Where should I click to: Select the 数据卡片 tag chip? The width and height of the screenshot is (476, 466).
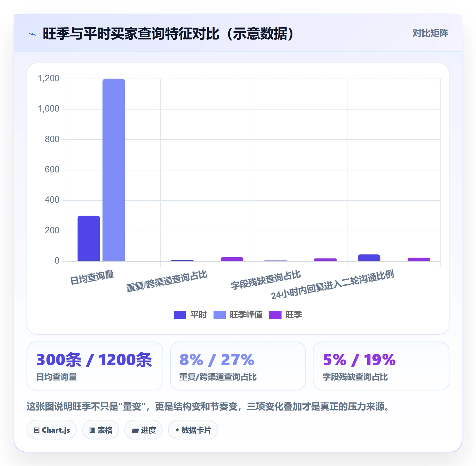(x=193, y=430)
